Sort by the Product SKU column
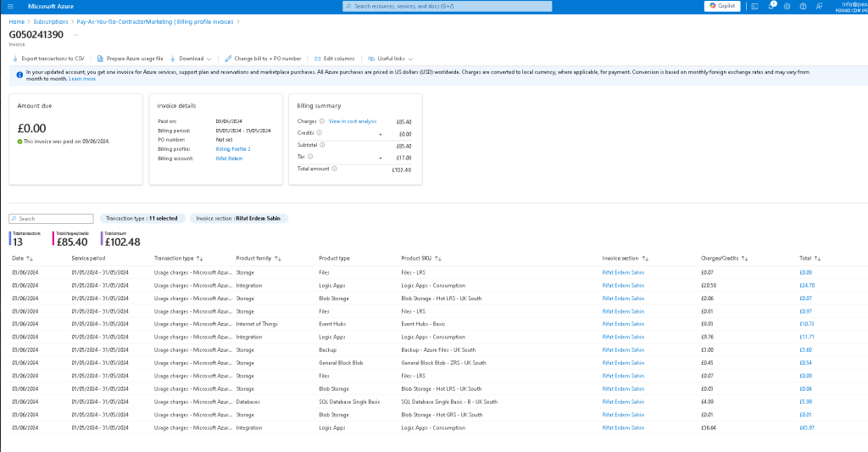The image size is (868, 452). click(x=421, y=258)
